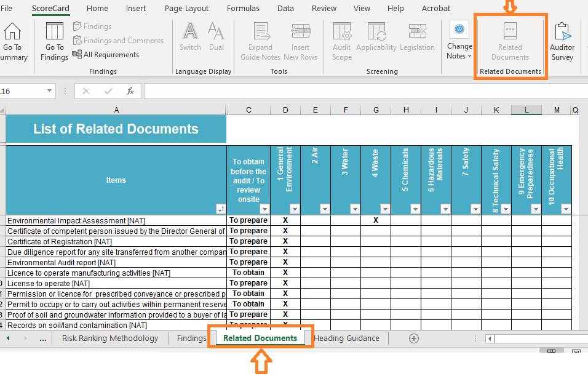Switch to the Insert ribbon tab

136,8
